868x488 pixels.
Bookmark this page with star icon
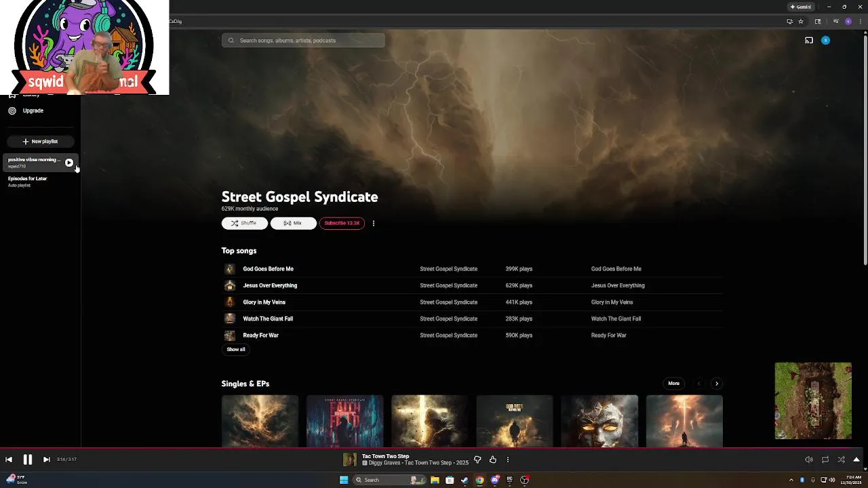coord(801,21)
